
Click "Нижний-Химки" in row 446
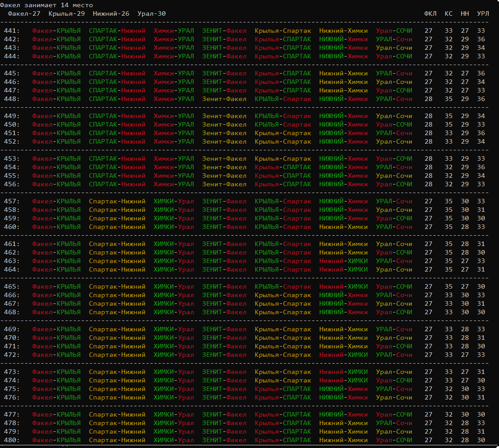coord(344,82)
